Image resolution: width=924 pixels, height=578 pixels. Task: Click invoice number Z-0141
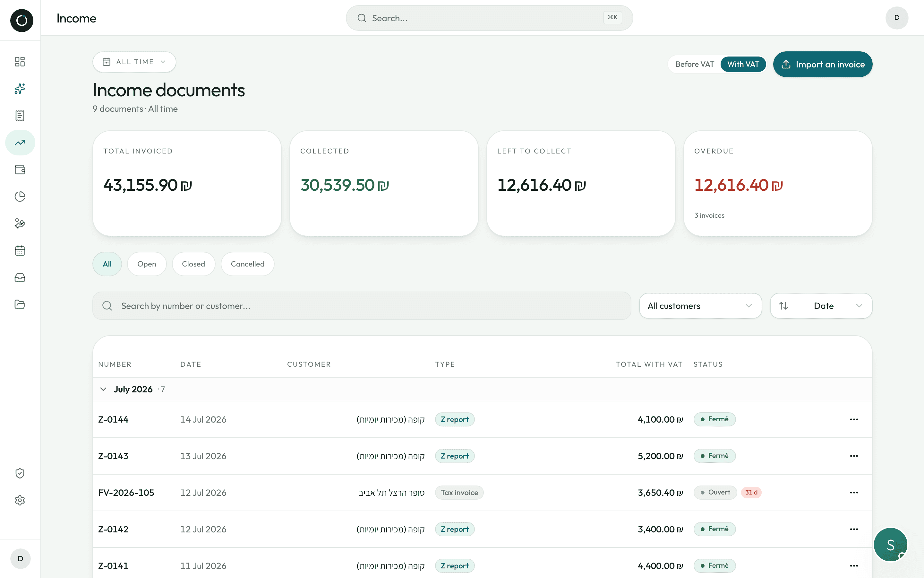113,566
